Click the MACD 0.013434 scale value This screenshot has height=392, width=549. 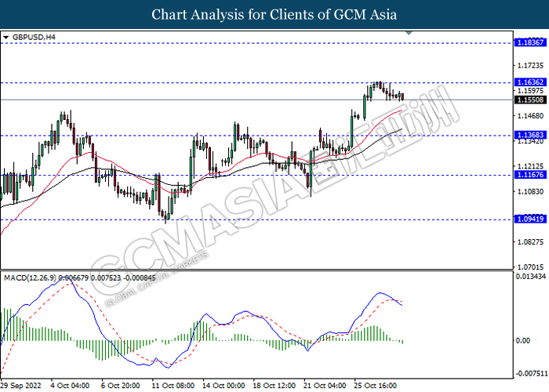[530, 277]
